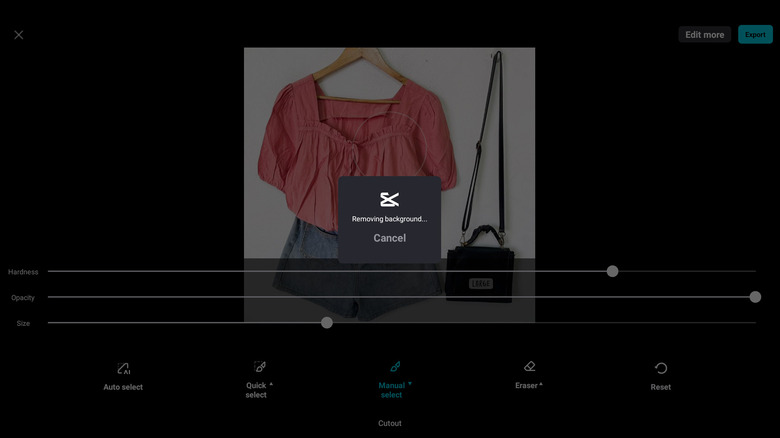Close the cutout editor with the X icon
The width and height of the screenshot is (780, 438).
point(18,35)
